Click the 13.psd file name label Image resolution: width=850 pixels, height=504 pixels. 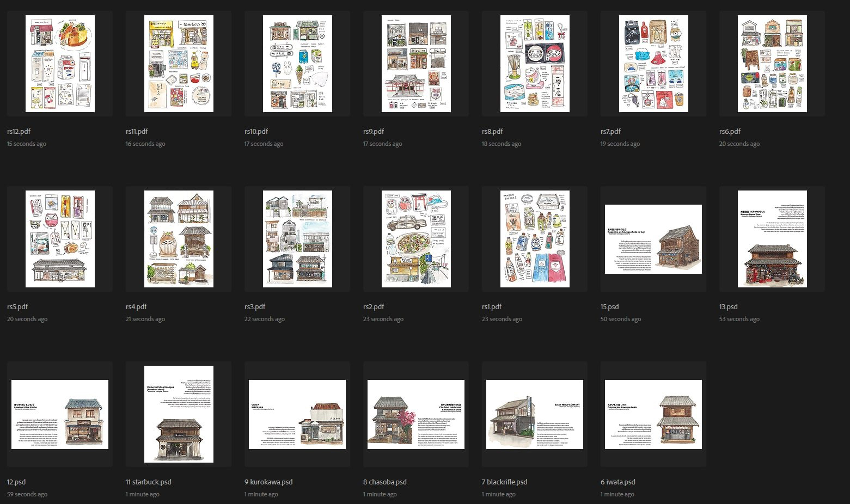coord(728,306)
